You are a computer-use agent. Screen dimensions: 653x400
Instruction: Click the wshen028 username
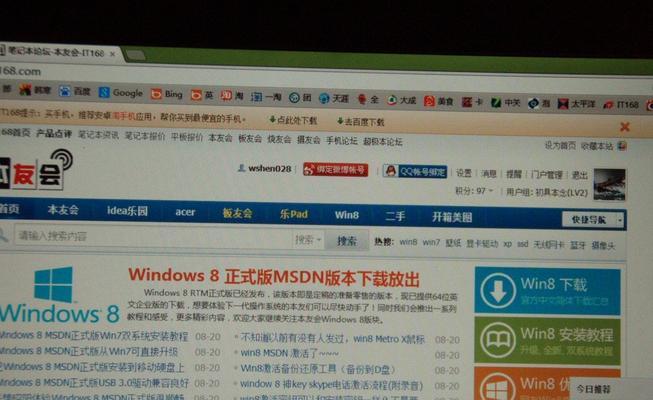click(x=269, y=168)
